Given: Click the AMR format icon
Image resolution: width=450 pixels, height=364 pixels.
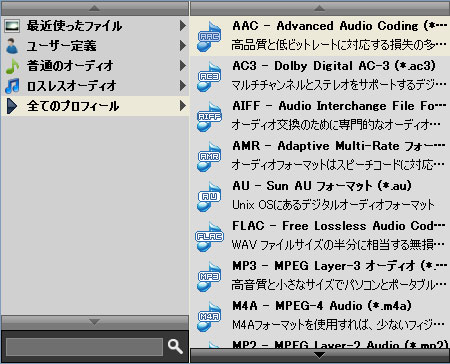Looking at the screenshot, I should [x=209, y=156].
